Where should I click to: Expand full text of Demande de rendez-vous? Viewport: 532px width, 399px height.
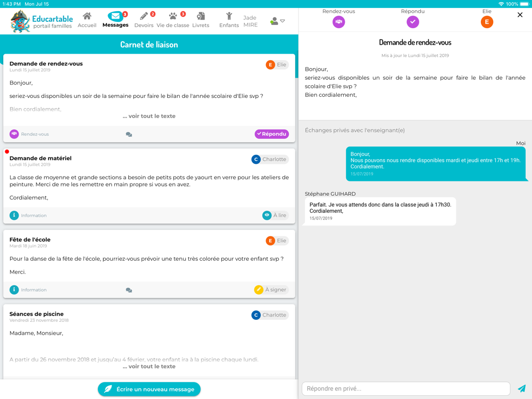pyautogui.click(x=149, y=116)
